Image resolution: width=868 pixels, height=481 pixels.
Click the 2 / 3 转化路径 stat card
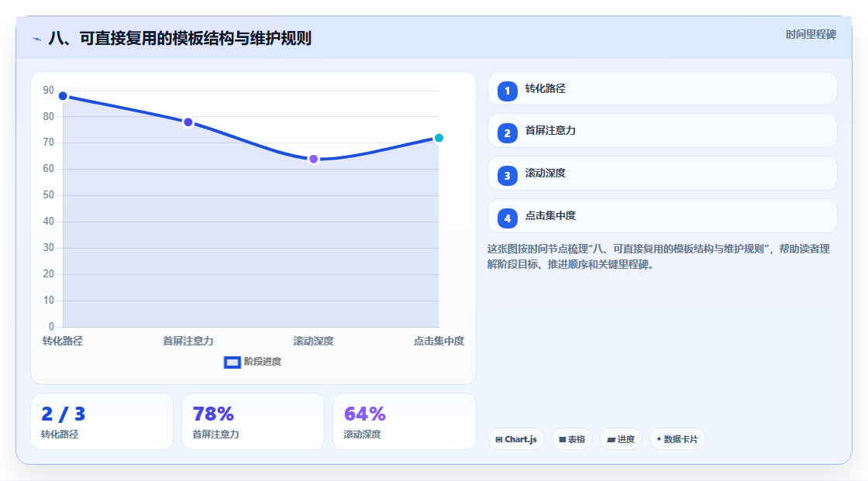pyautogui.click(x=102, y=421)
